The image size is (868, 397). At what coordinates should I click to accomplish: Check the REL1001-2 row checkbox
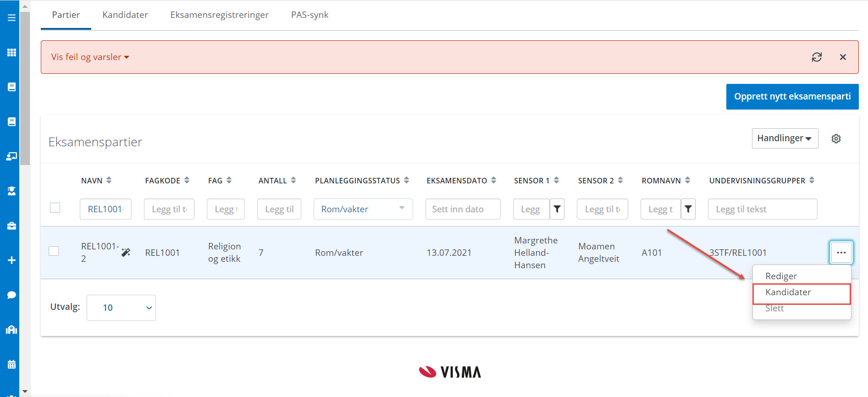(x=54, y=251)
